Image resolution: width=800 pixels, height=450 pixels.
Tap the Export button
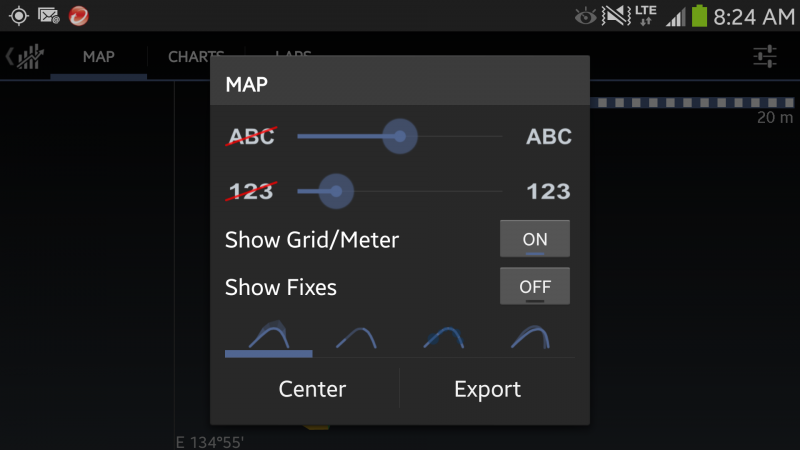pos(487,389)
